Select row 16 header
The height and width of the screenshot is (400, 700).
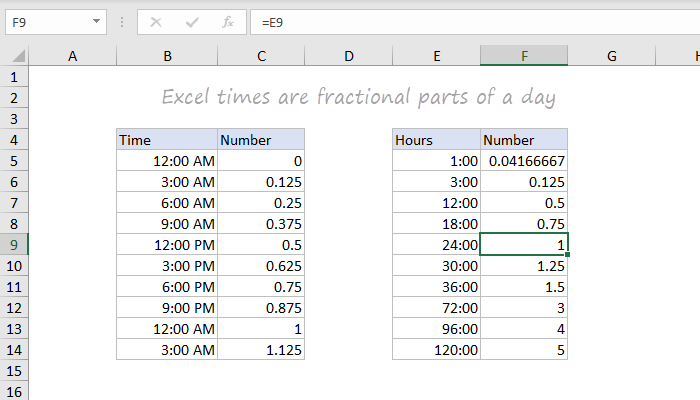14,392
